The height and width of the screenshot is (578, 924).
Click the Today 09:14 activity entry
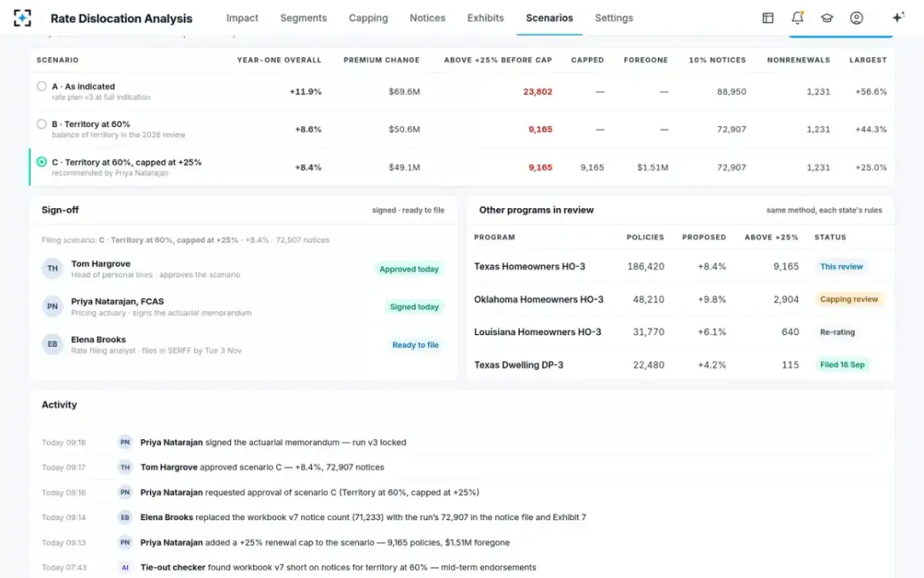pos(462,517)
